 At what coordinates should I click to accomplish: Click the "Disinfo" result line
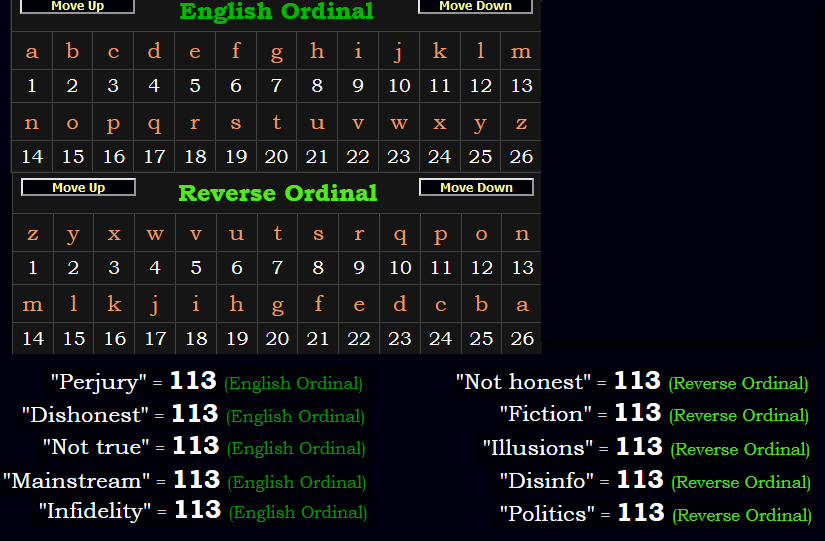pyautogui.click(x=656, y=480)
